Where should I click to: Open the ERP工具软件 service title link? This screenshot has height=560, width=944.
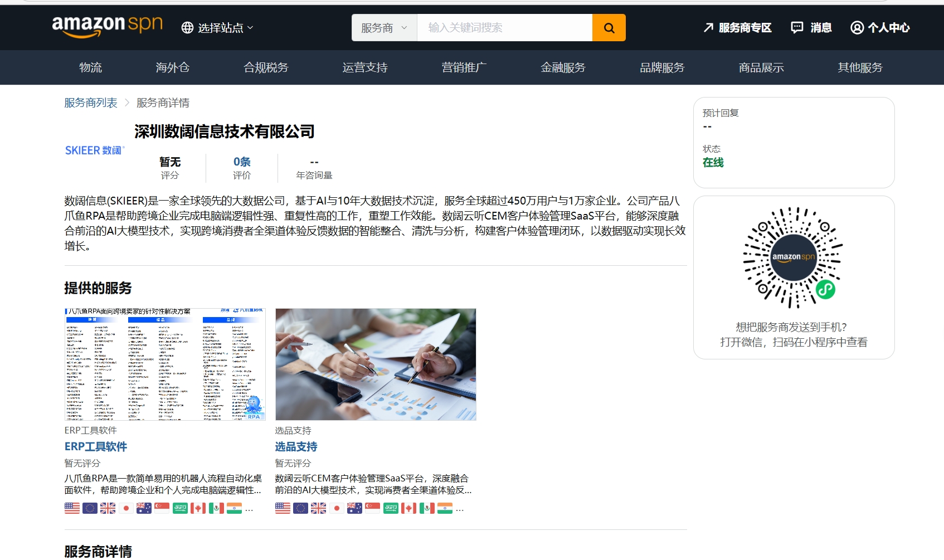click(x=96, y=447)
